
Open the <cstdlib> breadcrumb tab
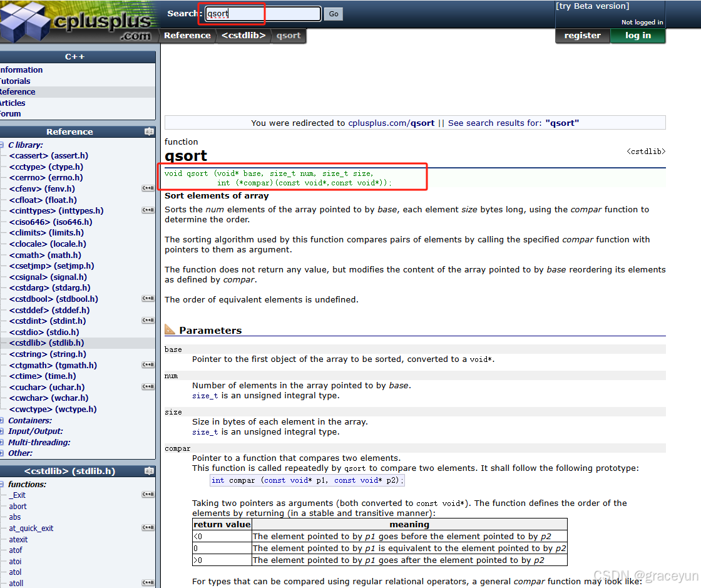coord(243,35)
